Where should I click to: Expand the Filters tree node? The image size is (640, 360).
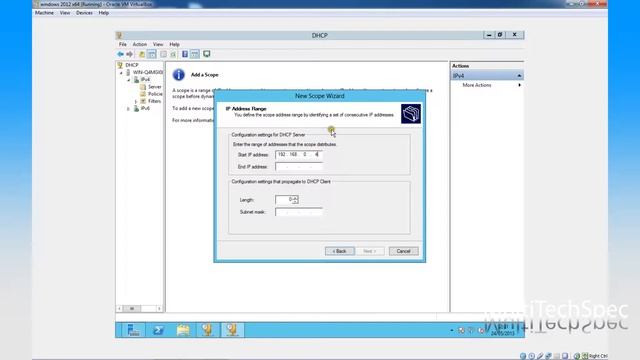[x=136, y=101]
